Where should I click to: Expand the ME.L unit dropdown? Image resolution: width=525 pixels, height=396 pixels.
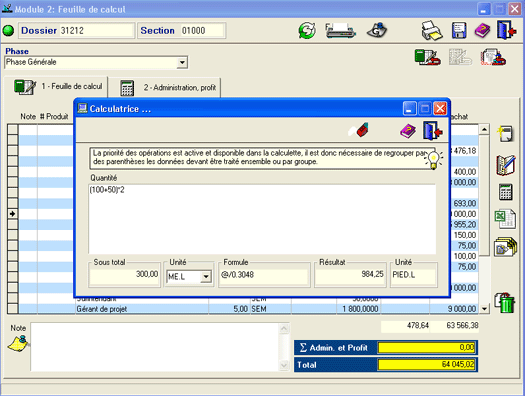point(206,277)
